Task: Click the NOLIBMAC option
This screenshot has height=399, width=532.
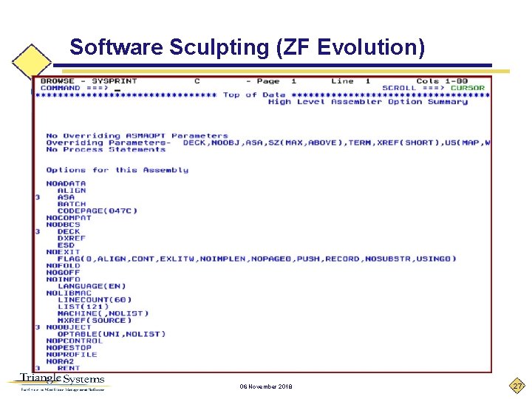Action: pyautogui.click(x=69, y=293)
